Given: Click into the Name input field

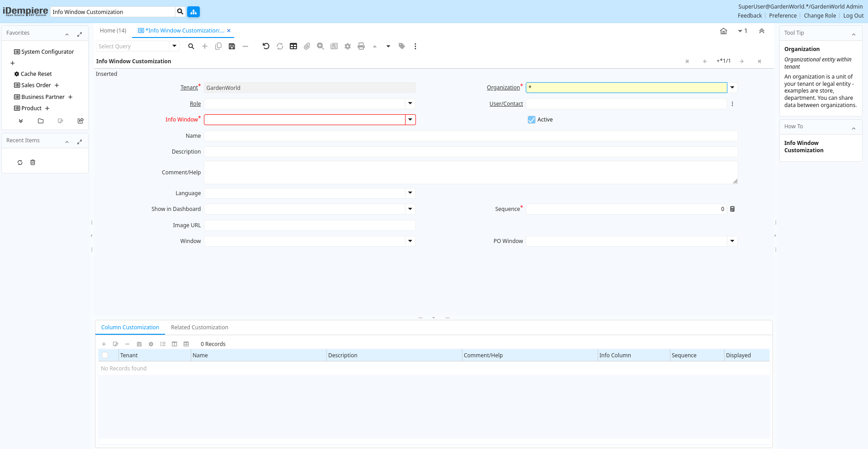Looking at the screenshot, I should pyautogui.click(x=471, y=136).
